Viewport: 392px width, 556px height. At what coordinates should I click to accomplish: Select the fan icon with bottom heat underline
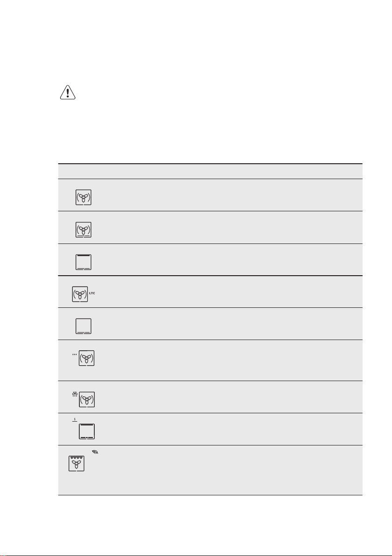click(x=83, y=230)
